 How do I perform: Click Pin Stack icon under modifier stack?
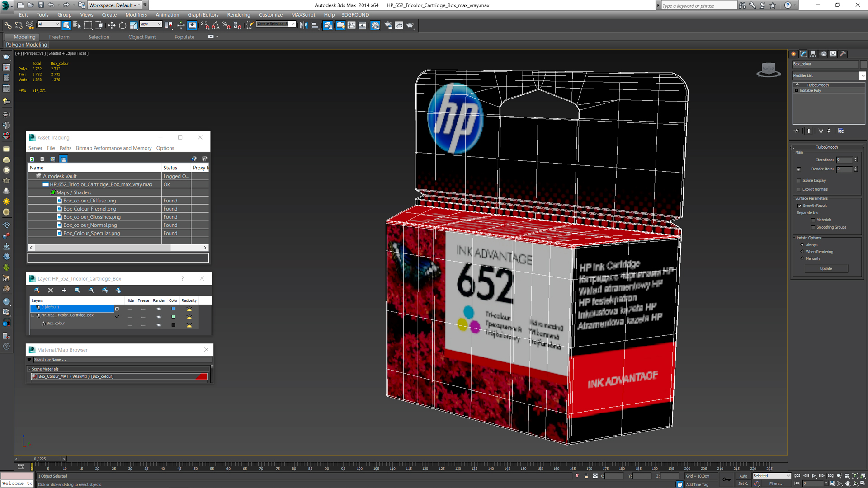(797, 131)
